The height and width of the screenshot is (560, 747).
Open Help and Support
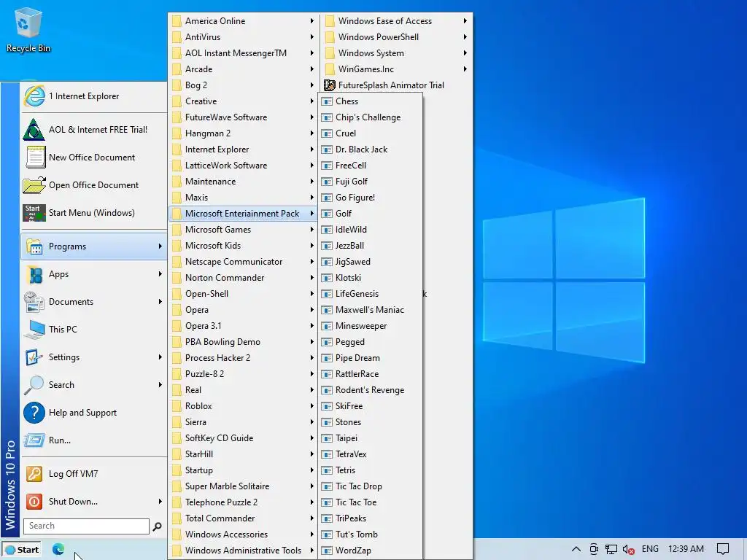point(93,413)
